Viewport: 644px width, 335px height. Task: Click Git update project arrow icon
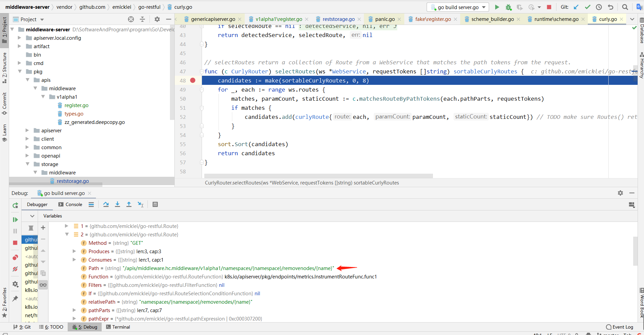[576, 7]
